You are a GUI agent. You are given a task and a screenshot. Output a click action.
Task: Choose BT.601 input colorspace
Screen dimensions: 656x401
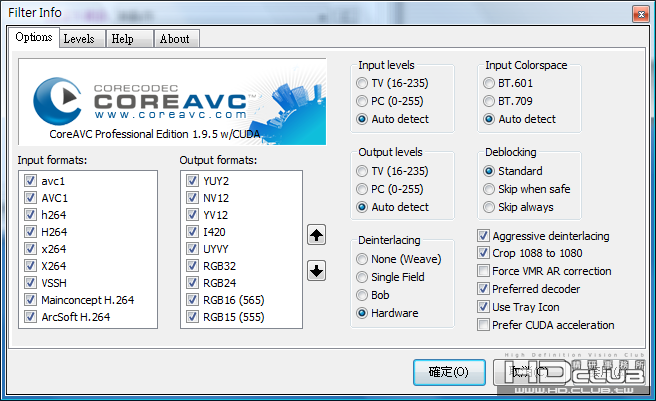(x=489, y=83)
